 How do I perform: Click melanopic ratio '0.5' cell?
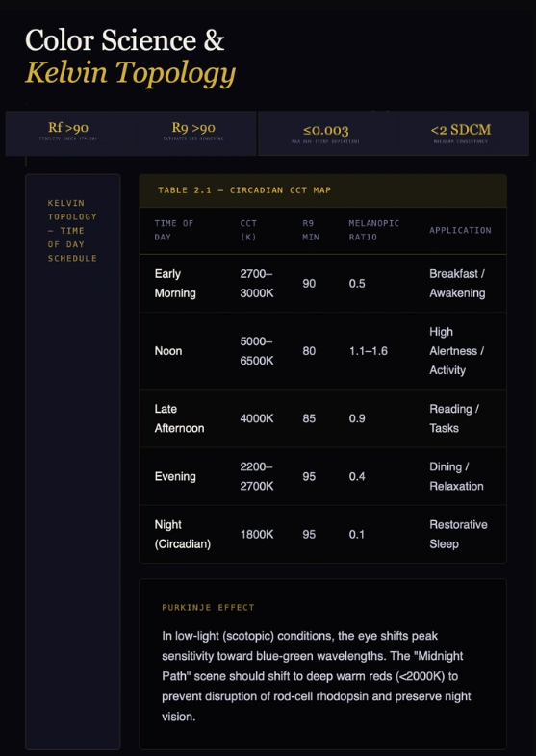click(x=357, y=284)
